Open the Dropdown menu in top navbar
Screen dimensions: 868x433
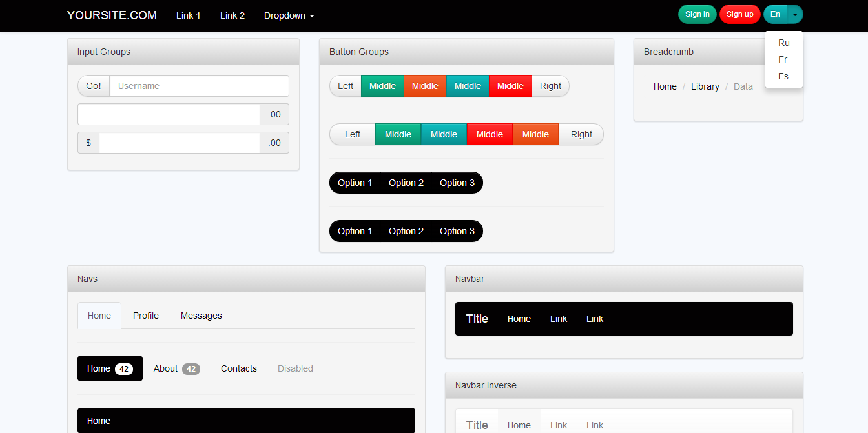[x=289, y=15]
